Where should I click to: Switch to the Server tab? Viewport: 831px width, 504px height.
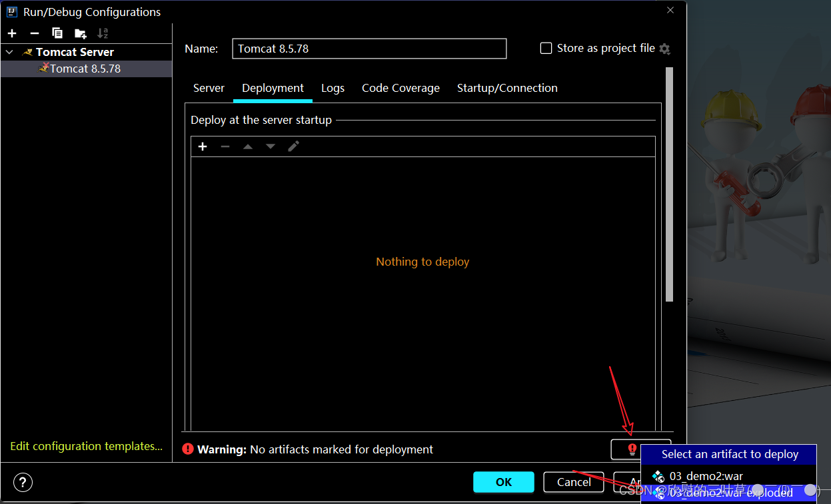tap(209, 88)
